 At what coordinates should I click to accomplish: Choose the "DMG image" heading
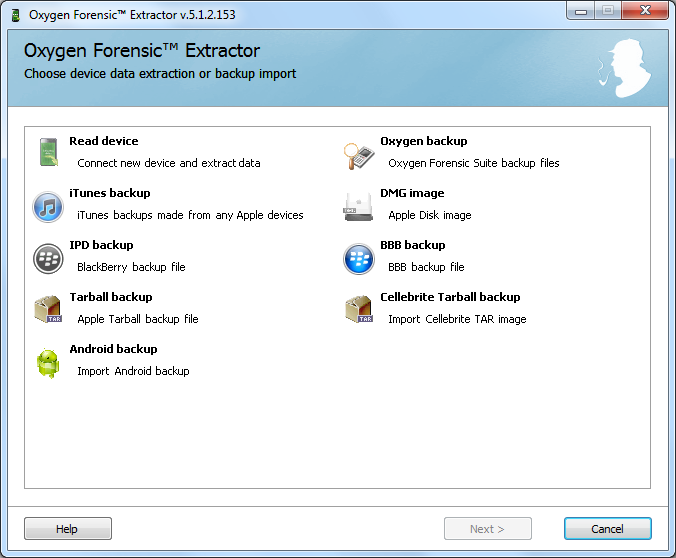pyautogui.click(x=412, y=193)
